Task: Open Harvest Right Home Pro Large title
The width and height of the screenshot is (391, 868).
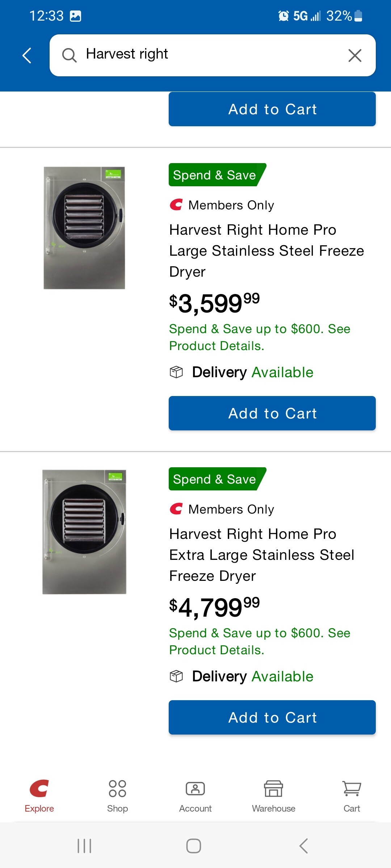Action: pyautogui.click(x=266, y=251)
